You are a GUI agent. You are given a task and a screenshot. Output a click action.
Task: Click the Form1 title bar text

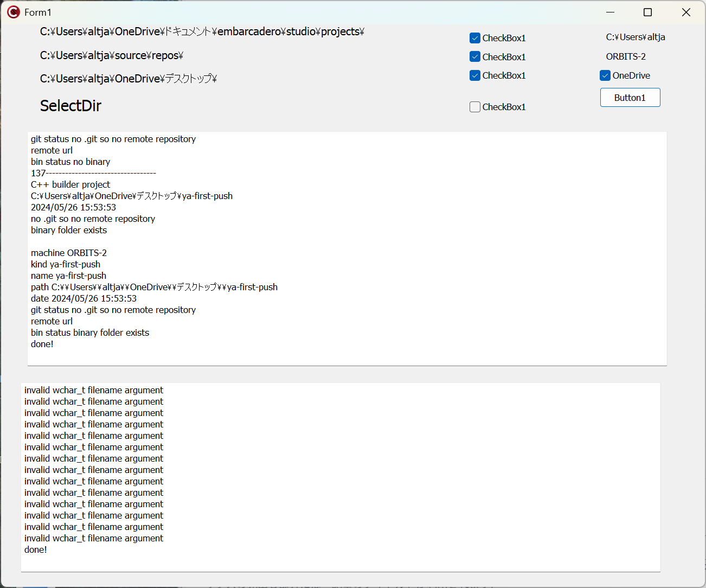(38, 12)
